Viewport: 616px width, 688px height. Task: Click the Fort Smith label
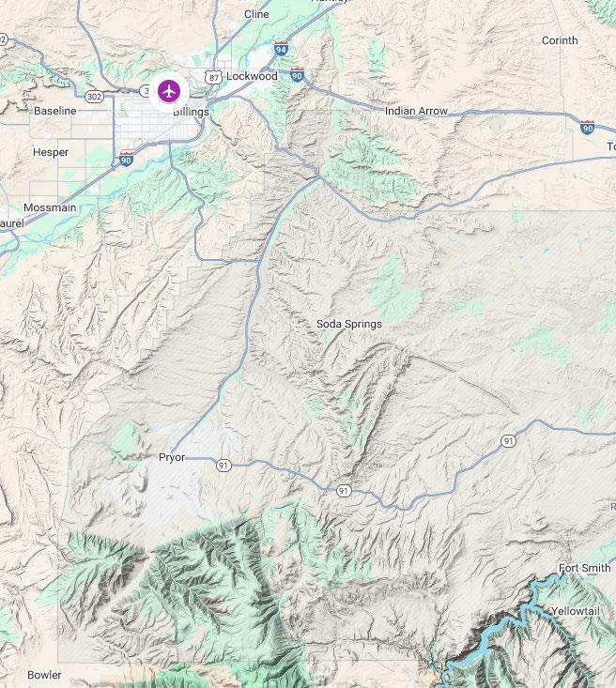click(x=584, y=568)
